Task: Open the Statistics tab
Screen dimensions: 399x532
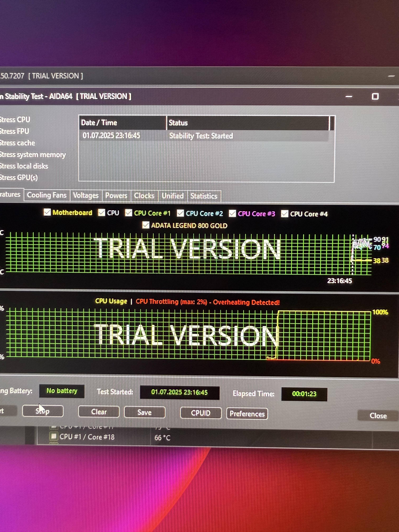Action: (x=204, y=196)
